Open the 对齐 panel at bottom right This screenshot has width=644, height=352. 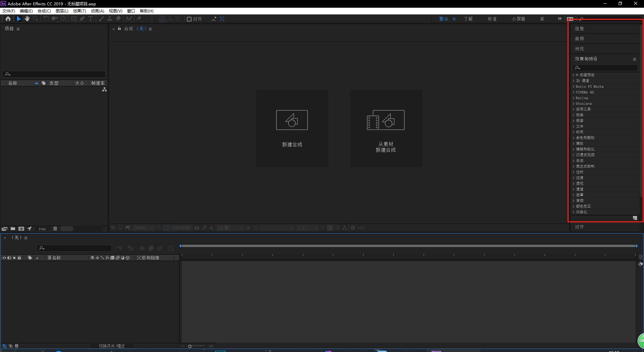(579, 227)
